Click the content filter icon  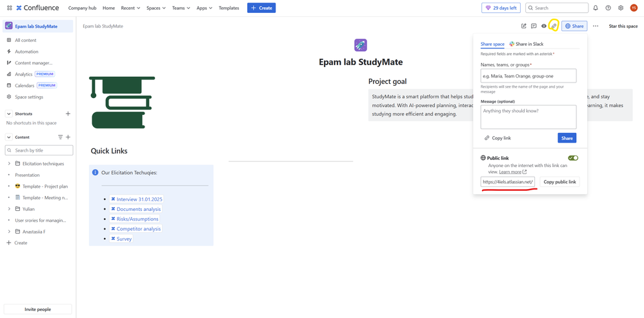61,137
